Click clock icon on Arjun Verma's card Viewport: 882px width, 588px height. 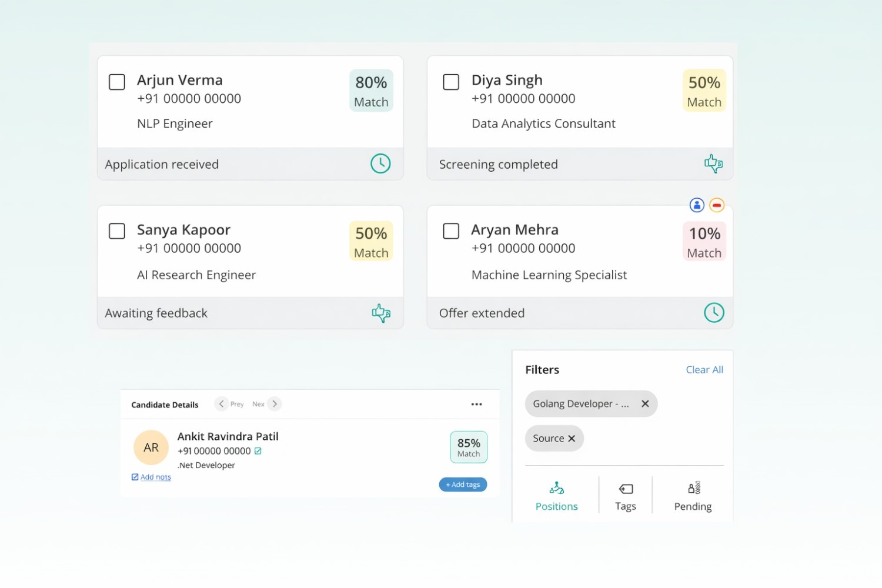(380, 163)
